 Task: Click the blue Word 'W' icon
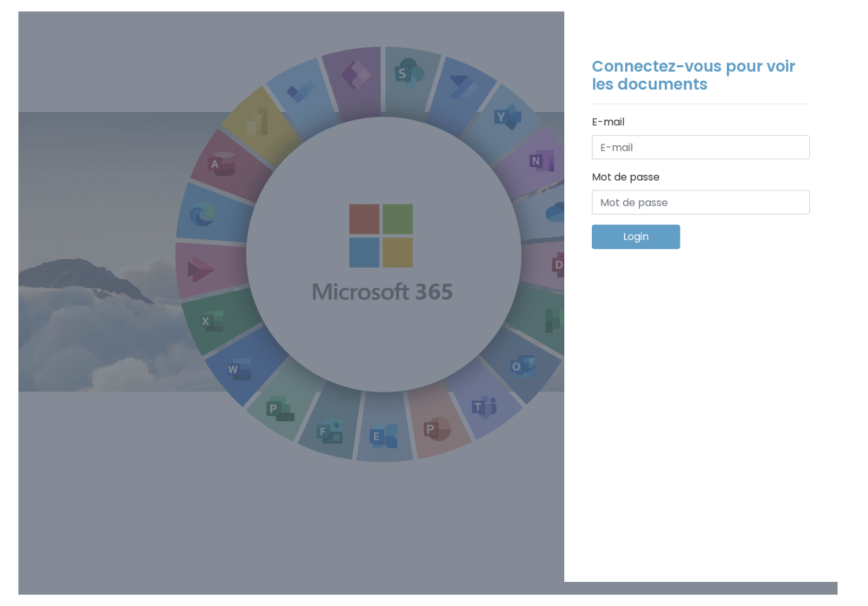(239, 370)
